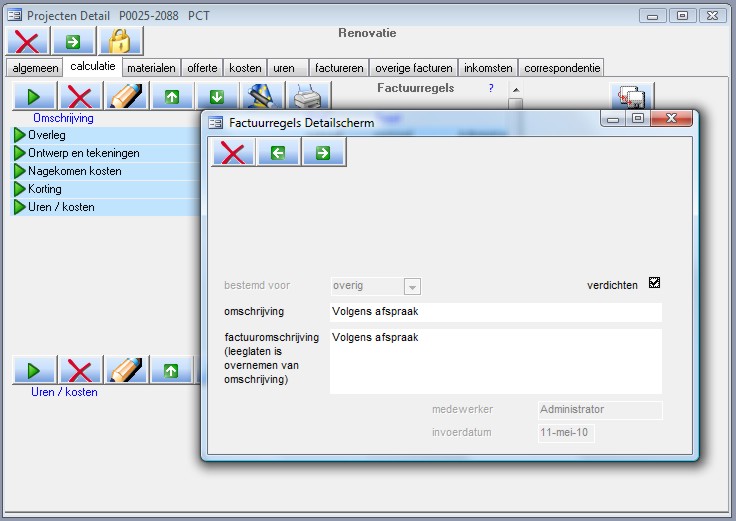The width and height of the screenshot is (736, 521).
Task: Select the Overleg row text
Action: tap(46, 135)
